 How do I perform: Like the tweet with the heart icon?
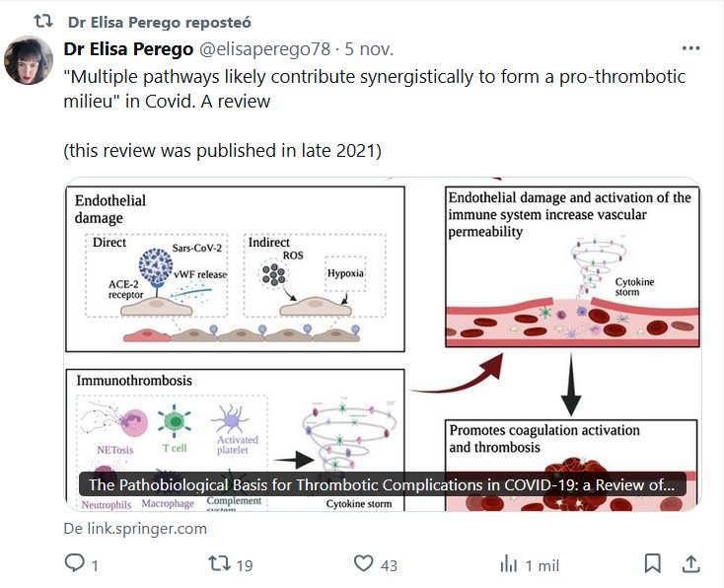(x=364, y=564)
